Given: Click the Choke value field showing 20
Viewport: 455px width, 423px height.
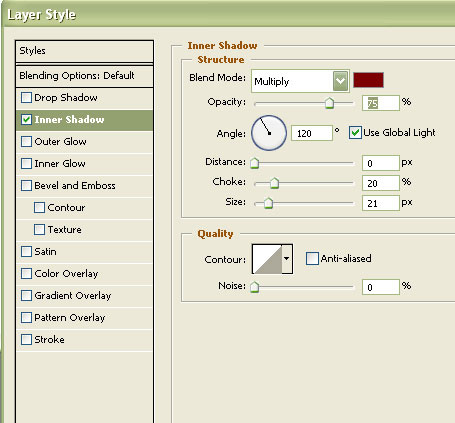Looking at the screenshot, I should pos(381,183).
